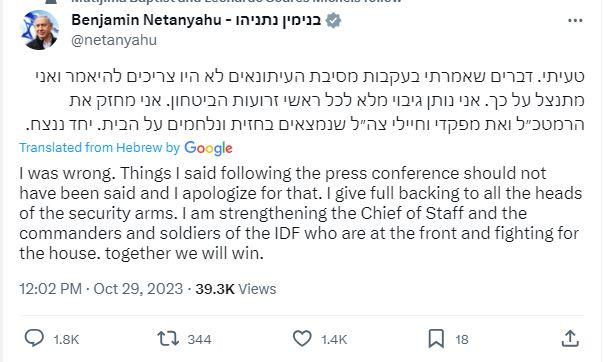Click the 'Translated from Hebrew by' link

[x=100, y=147]
